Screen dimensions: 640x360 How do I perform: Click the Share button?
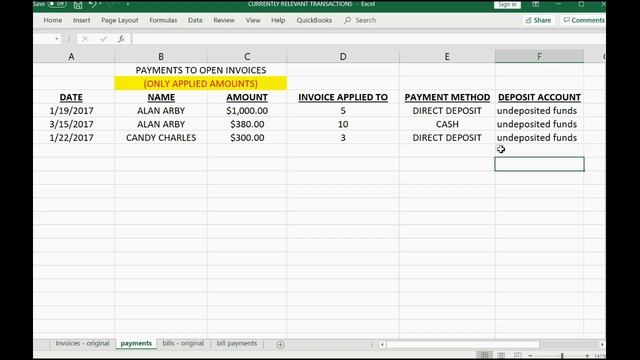[x=538, y=20]
